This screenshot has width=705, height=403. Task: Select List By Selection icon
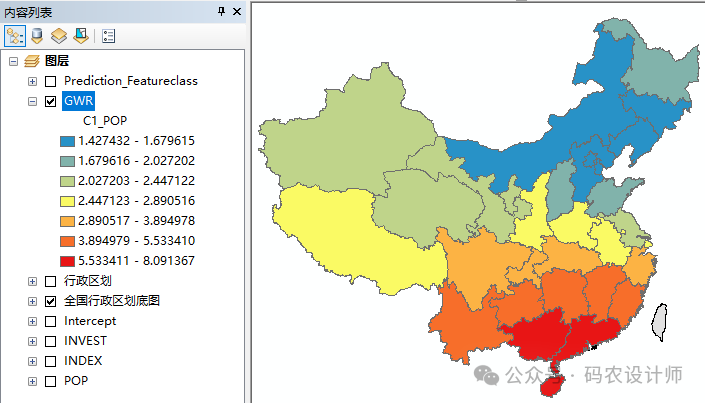pos(81,36)
